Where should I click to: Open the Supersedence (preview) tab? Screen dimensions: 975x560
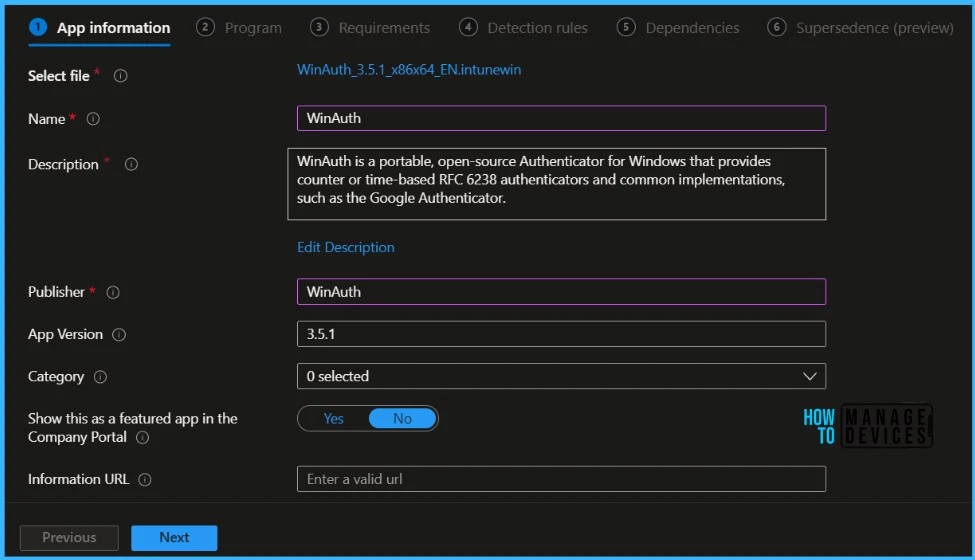click(x=860, y=28)
